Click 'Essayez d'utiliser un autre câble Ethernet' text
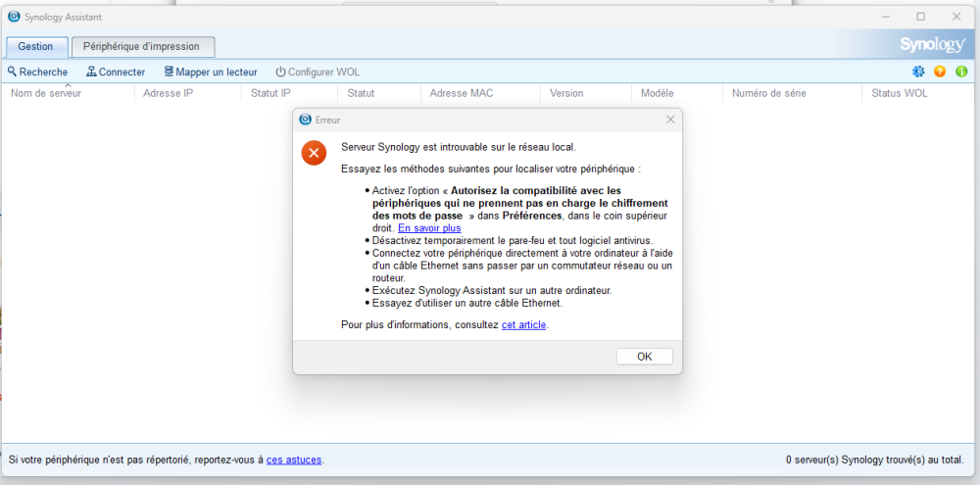 coord(467,303)
